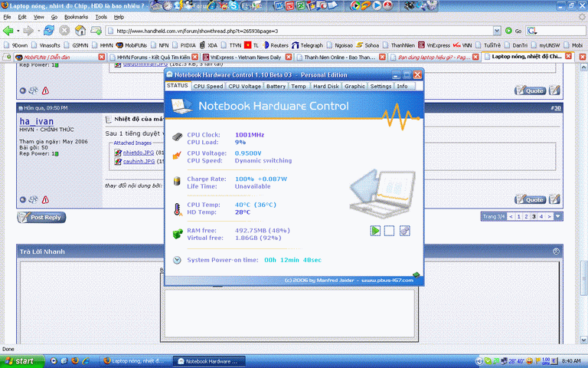Click the battery icon beside Charge Rate
This screenshot has width=588, height=368.
click(x=177, y=182)
